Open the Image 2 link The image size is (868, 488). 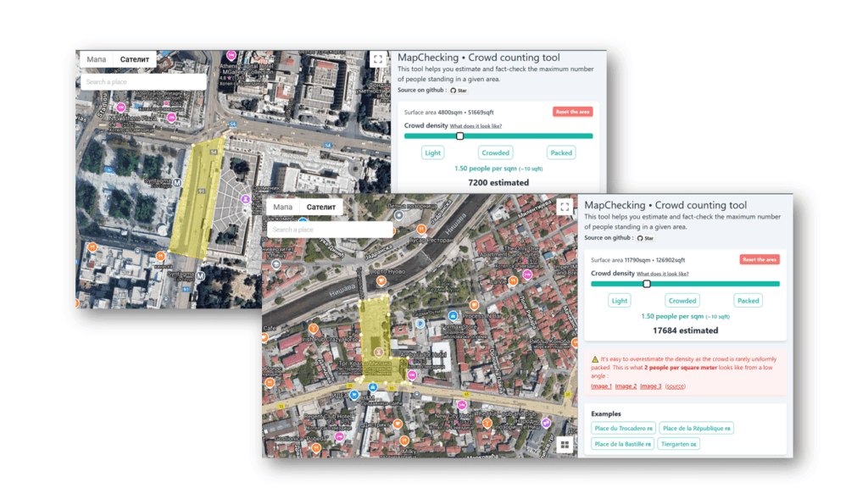point(626,386)
